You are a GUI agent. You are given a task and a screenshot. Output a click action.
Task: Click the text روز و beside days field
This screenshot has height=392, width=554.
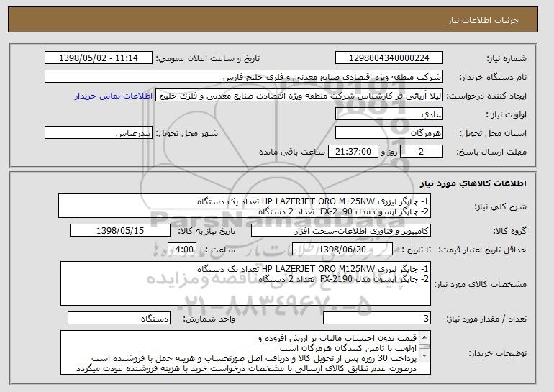coord(389,152)
